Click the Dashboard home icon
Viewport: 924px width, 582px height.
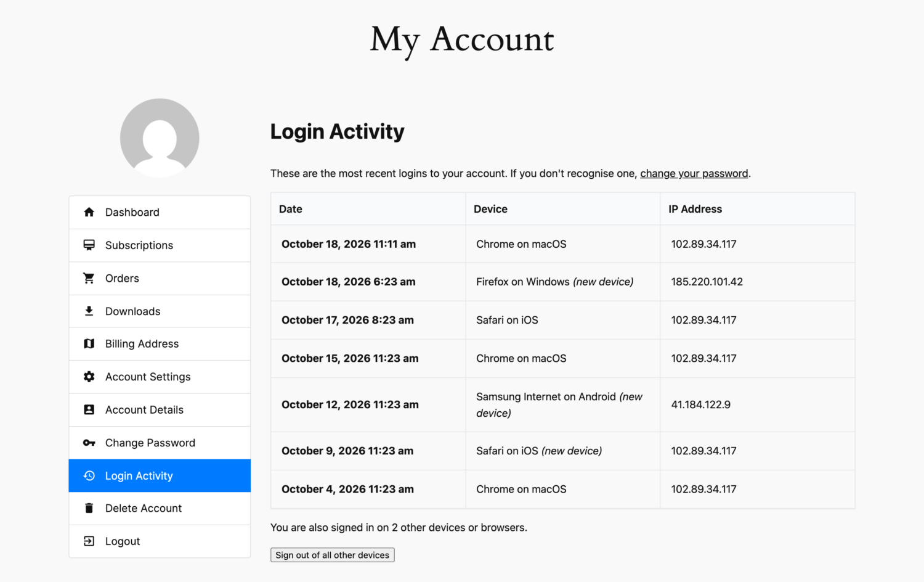(x=89, y=212)
